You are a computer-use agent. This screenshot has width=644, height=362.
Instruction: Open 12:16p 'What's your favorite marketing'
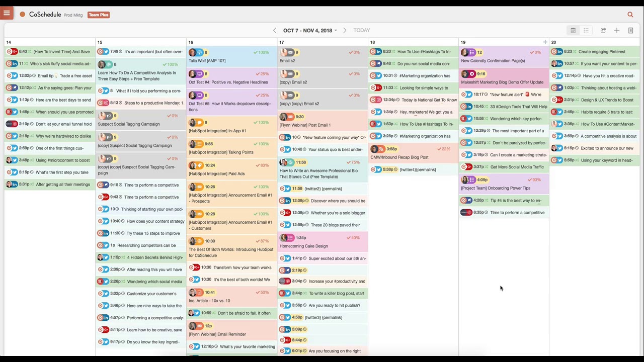tap(231, 346)
